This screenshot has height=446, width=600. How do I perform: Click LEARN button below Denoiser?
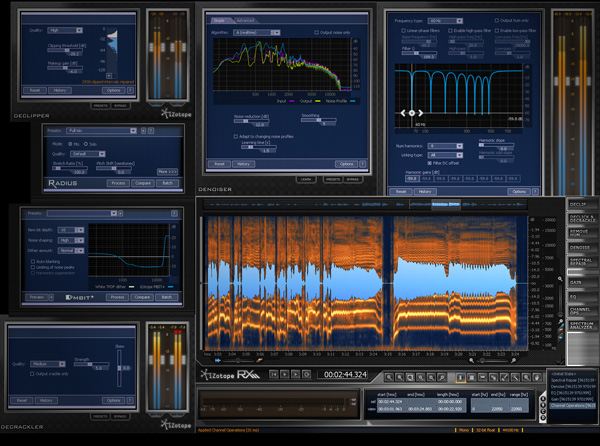[x=306, y=179]
